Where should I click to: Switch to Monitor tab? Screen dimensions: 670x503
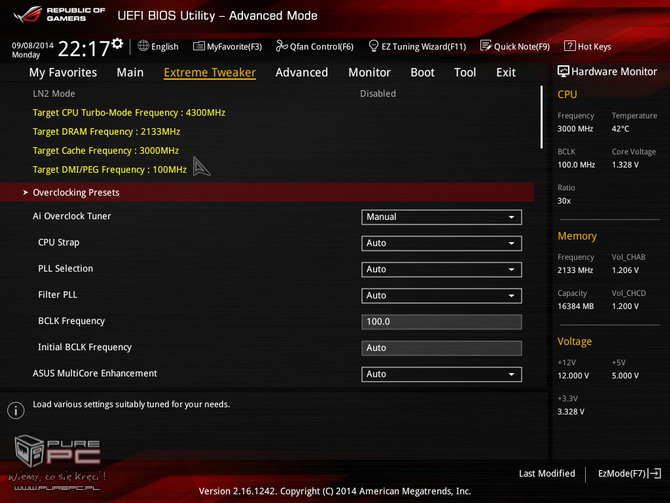[369, 73]
